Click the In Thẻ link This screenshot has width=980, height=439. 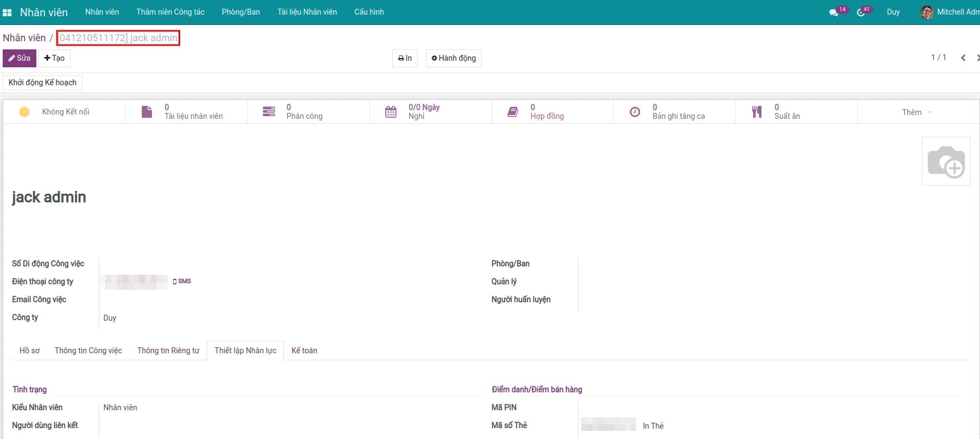[x=653, y=426]
